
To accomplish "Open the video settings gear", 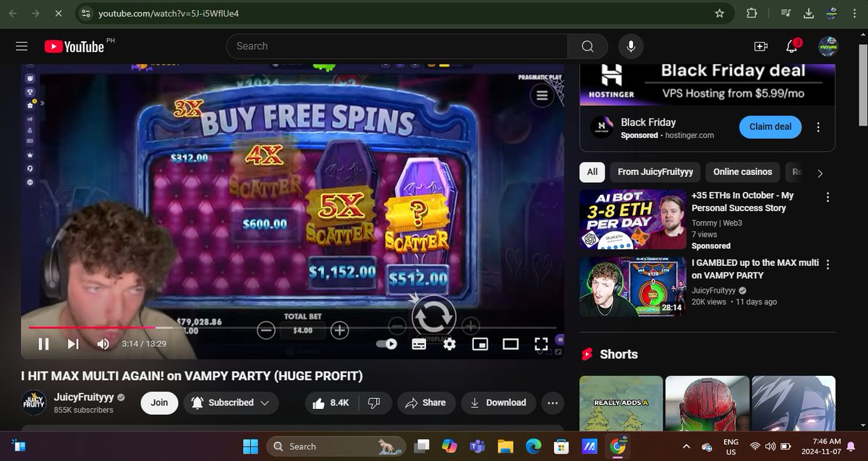I will 449,345.
